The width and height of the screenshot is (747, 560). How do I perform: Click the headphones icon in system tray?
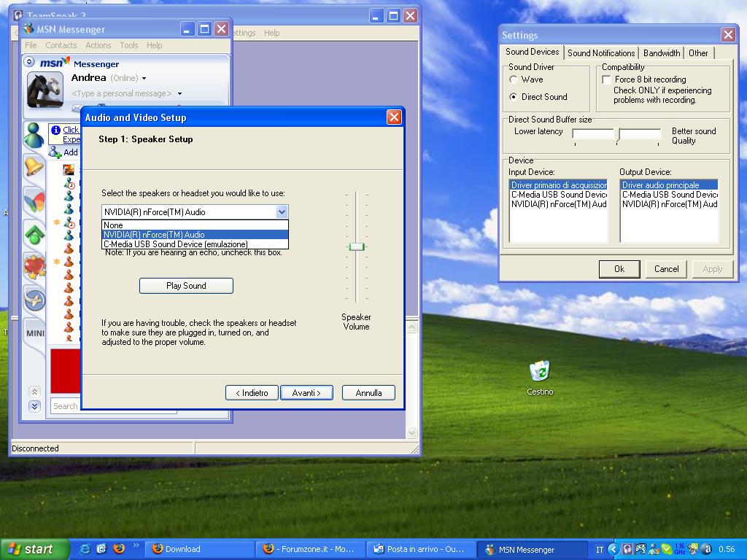tap(627, 549)
